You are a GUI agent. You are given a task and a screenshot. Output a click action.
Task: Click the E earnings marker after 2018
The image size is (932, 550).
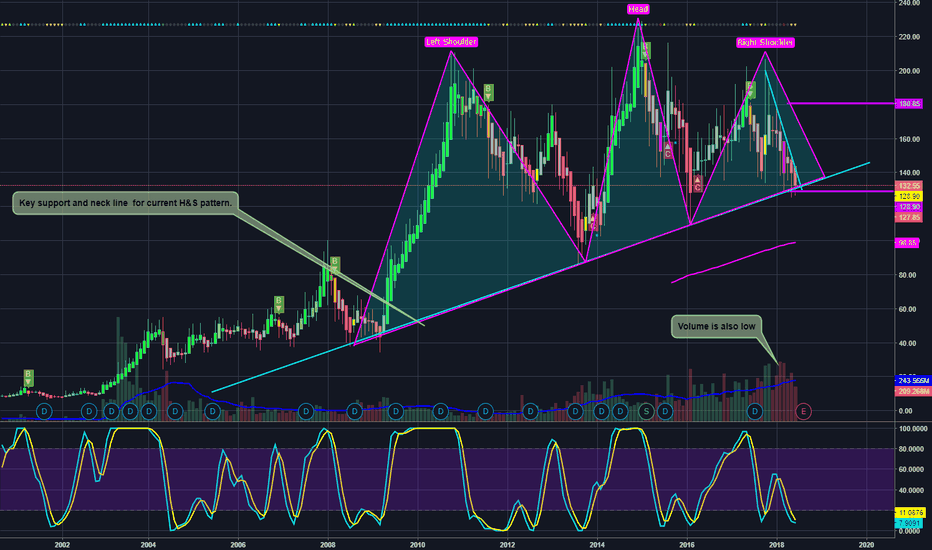[x=804, y=411]
